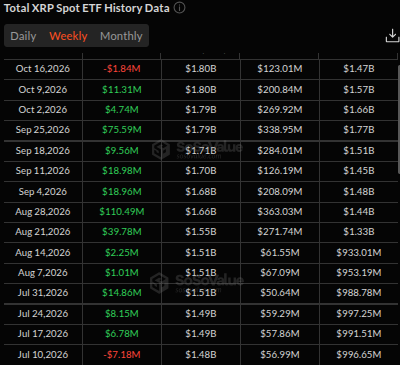Click the $1.48B cumulative inflow cell
Screen dimensions: 400x365
tap(201, 355)
